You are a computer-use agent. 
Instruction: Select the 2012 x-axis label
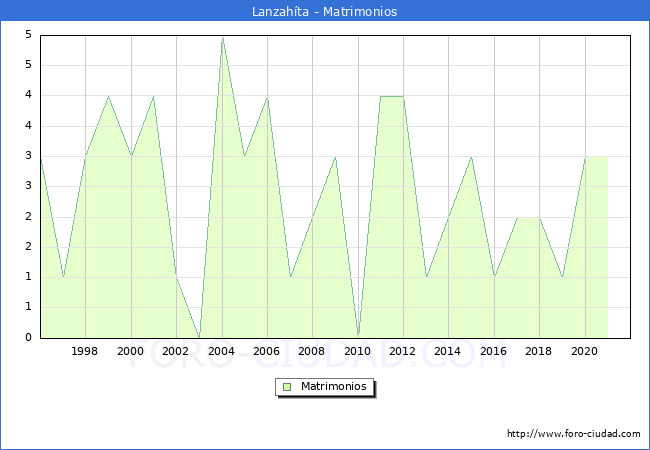click(403, 351)
